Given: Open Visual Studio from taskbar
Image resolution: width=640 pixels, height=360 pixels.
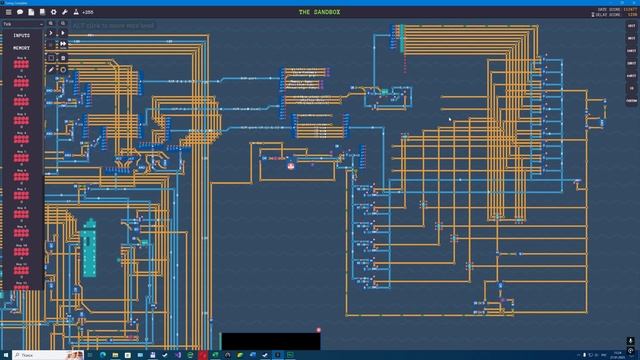Looking at the screenshot, I should point(178,355).
